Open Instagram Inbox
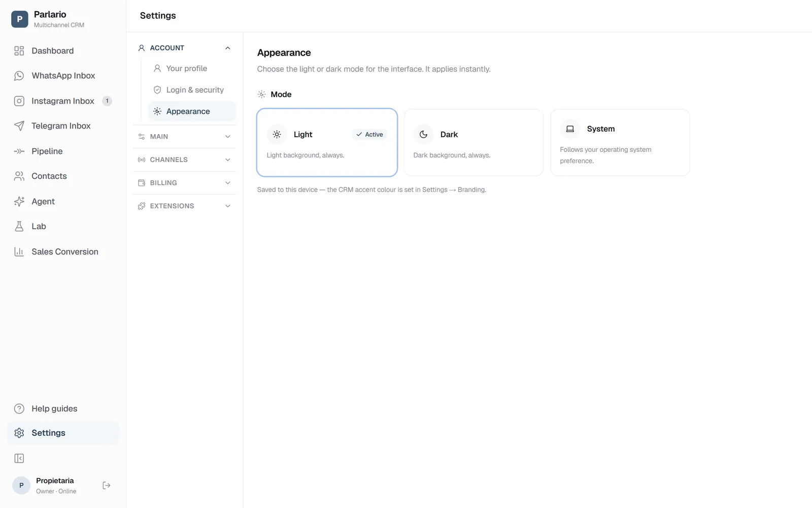This screenshot has width=812, height=508. [x=63, y=101]
